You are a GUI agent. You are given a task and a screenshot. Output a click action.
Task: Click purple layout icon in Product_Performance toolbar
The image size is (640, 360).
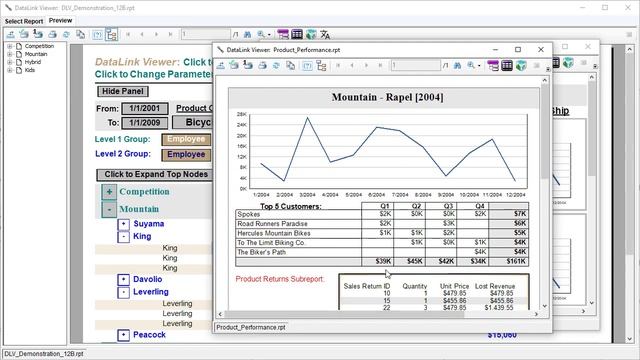[493, 65]
